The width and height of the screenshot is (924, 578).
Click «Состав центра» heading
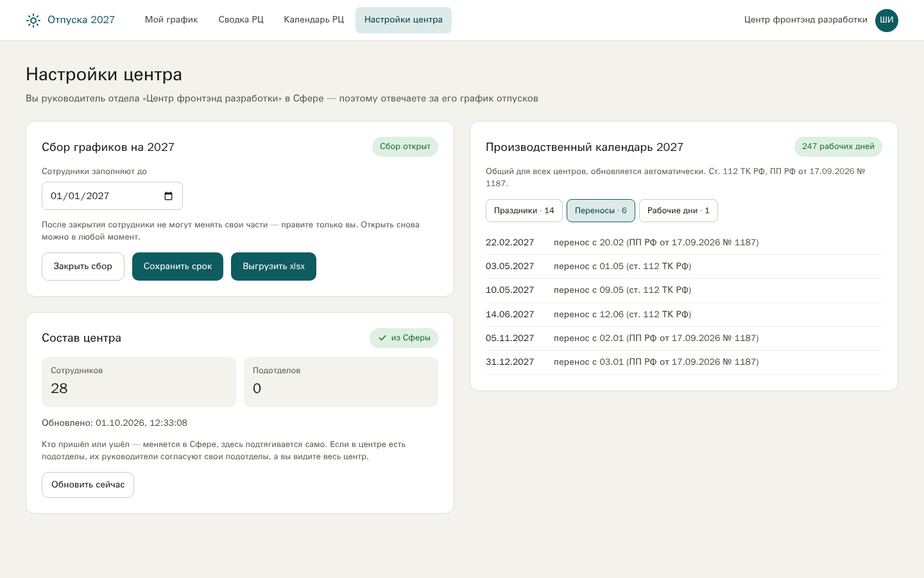tap(81, 338)
